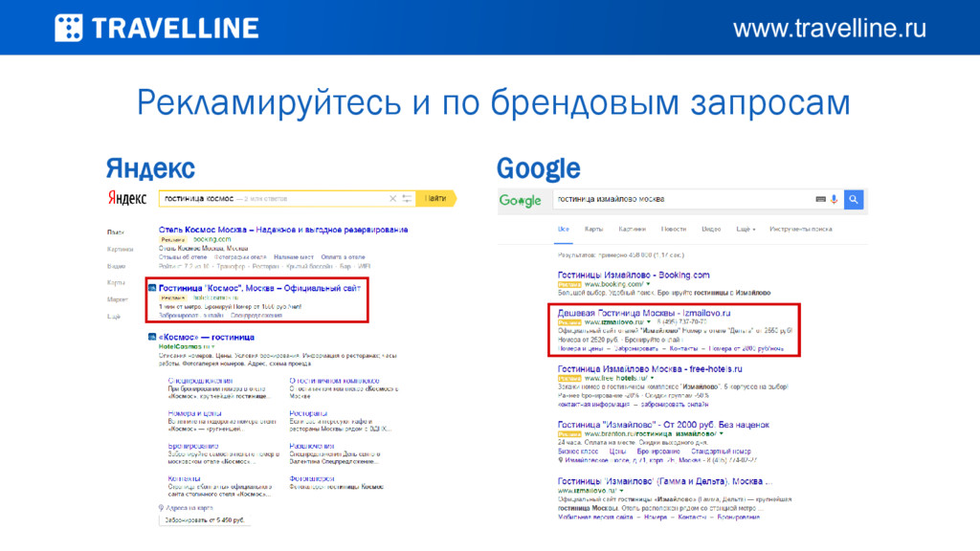Screen dimensions: 980x551
Task: Select Маркет in the Yandex sidebar
Action: point(118,299)
